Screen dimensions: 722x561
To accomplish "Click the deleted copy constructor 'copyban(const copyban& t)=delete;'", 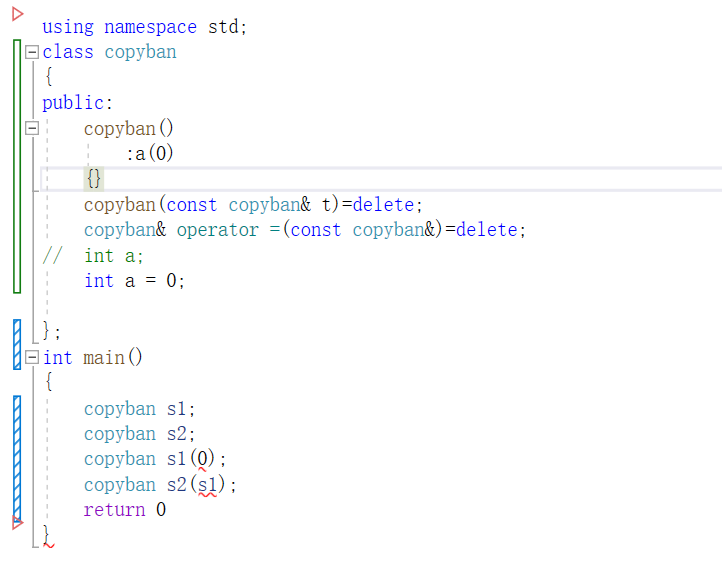I will pos(253,205).
